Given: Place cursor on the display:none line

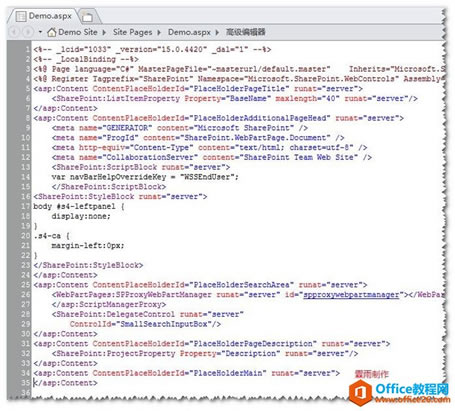Looking at the screenshot, I should tap(81, 216).
